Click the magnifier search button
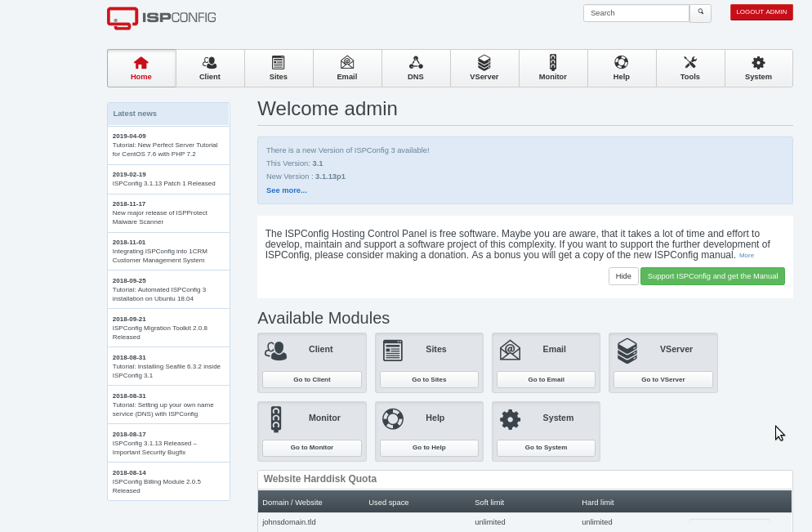This screenshot has height=532, width=812. [x=700, y=13]
